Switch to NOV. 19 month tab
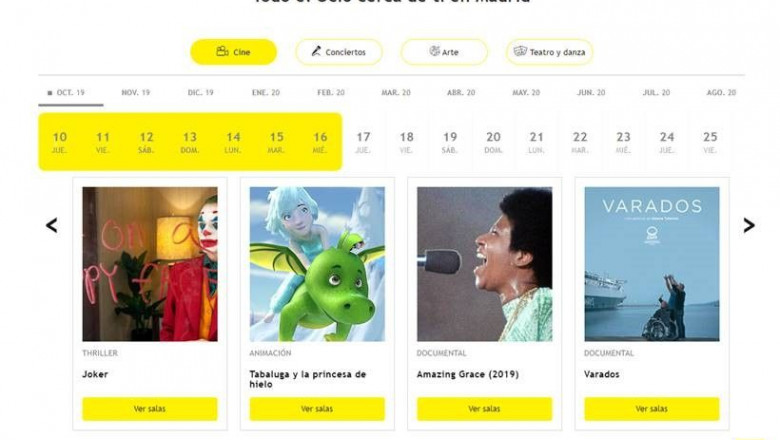This screenshot has height=440, width=780. coord(135,92)
